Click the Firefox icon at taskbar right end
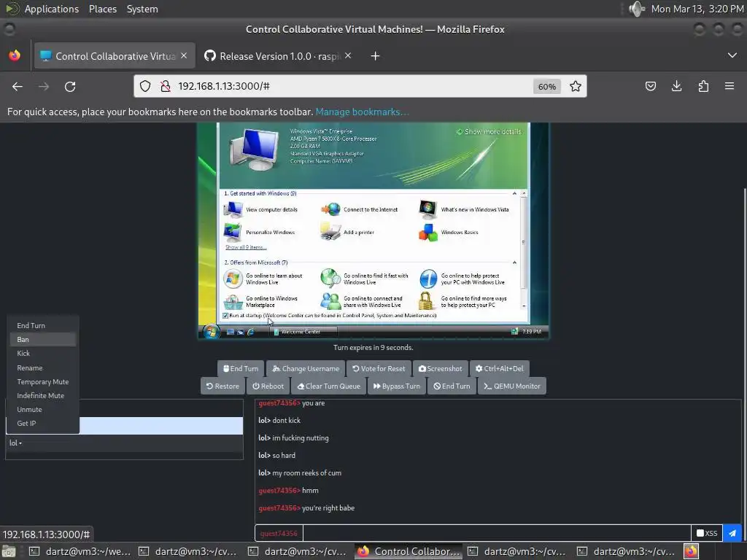747x560 pixels. (692, 551)
